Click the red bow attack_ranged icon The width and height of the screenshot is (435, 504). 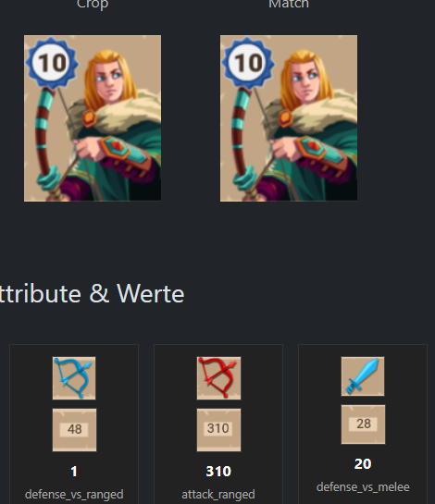218,378
